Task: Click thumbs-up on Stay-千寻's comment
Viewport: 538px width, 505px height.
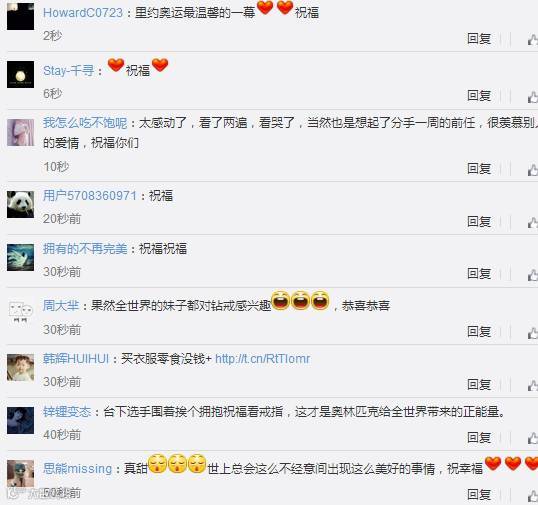Action: pos(533,96)
